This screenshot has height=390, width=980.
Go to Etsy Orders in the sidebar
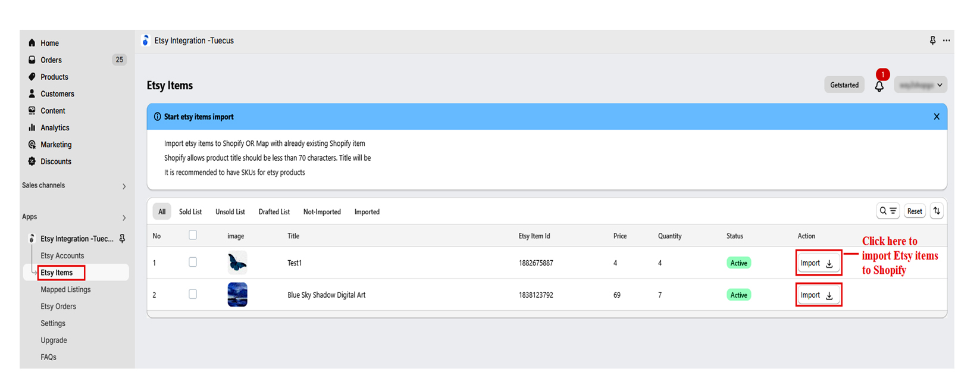[58, 307]
